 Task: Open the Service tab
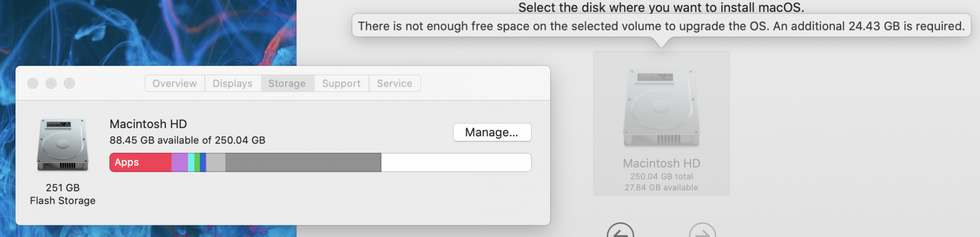pyautogui.click(x=394, y=83)
